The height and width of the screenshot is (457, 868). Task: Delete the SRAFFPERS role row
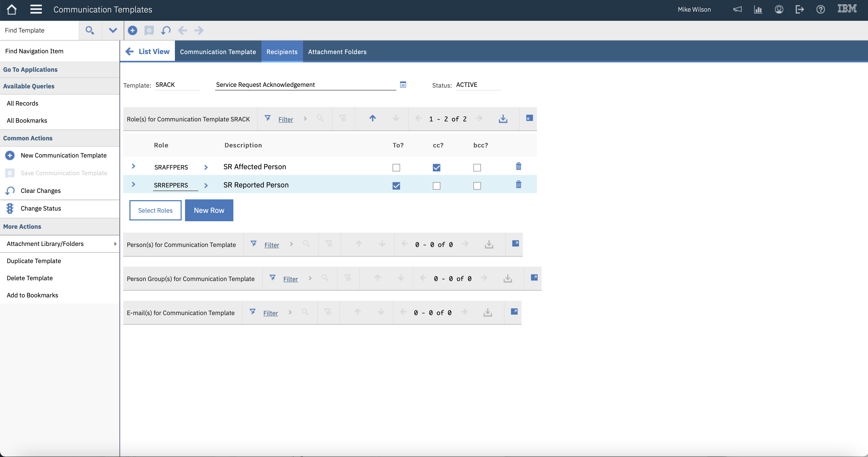tap(518, 166)
